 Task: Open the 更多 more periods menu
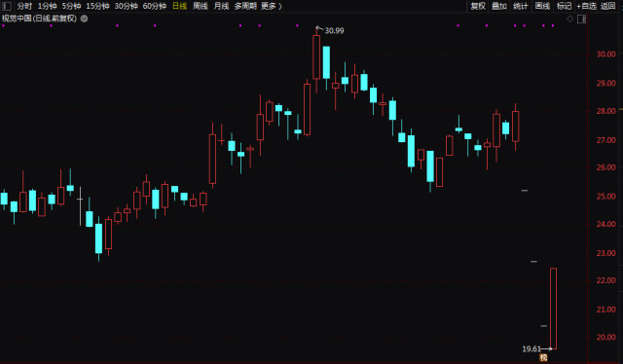coord(269,6)
